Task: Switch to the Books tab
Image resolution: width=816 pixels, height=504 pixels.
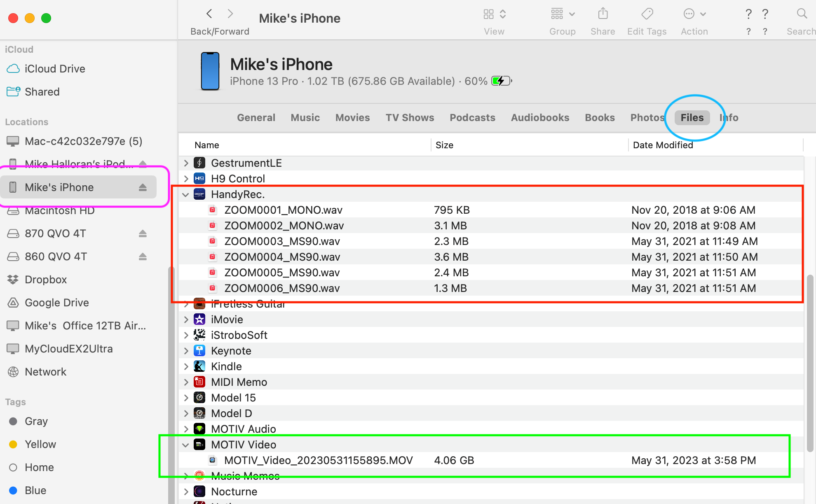Action: pos(600,118)
